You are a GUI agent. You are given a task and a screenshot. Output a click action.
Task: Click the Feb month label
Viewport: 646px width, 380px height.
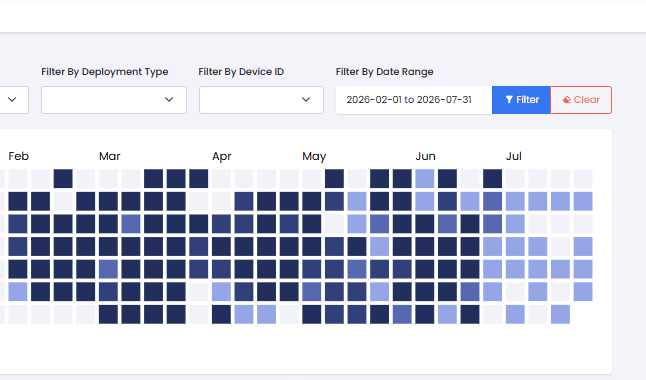(19, 156)
